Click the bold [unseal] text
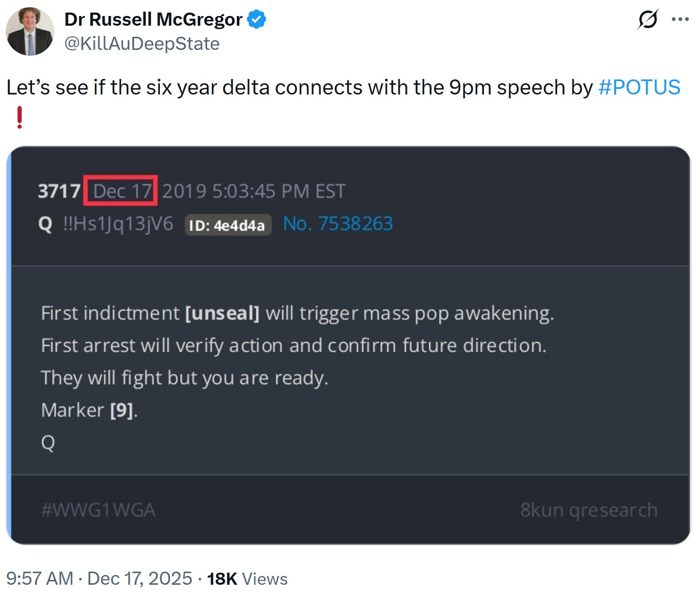The width and height of the screenshot is (700, 592). tap(222, 313)
